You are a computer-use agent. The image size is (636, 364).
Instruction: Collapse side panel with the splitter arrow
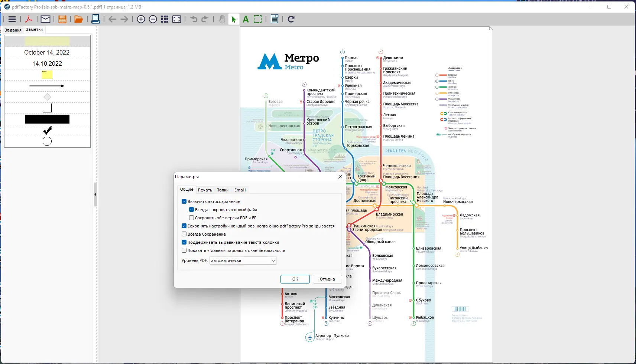95,194
